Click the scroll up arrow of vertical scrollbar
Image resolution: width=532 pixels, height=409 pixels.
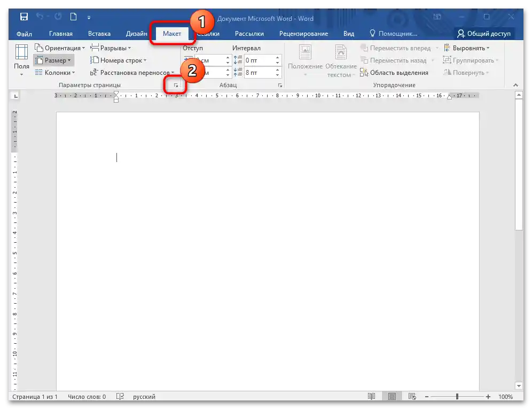click(519, 96)
